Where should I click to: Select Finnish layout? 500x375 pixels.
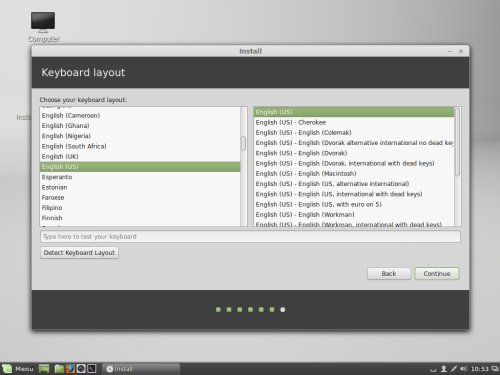click(x=140, y=218)
